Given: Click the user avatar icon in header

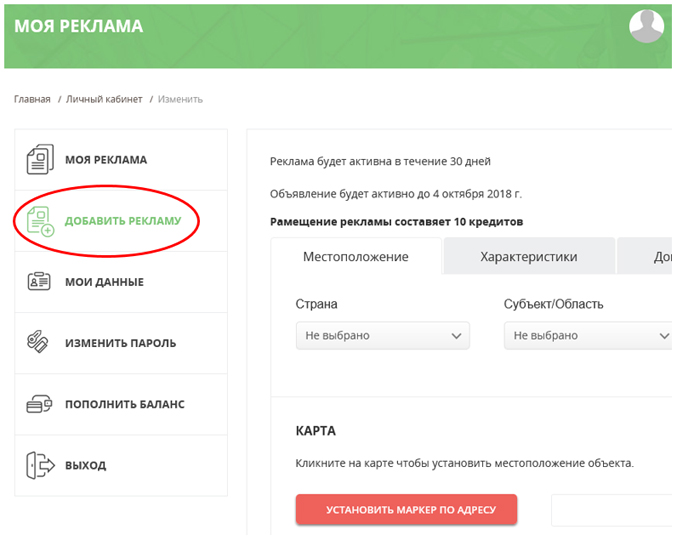Looking at the screenshot, I should (646, 26).
